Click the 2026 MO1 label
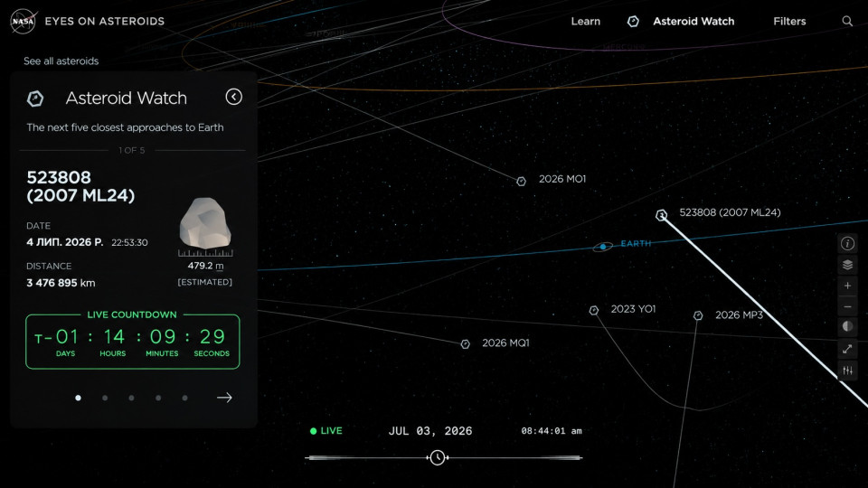This screenshot has height=488, width=868. 562,179
